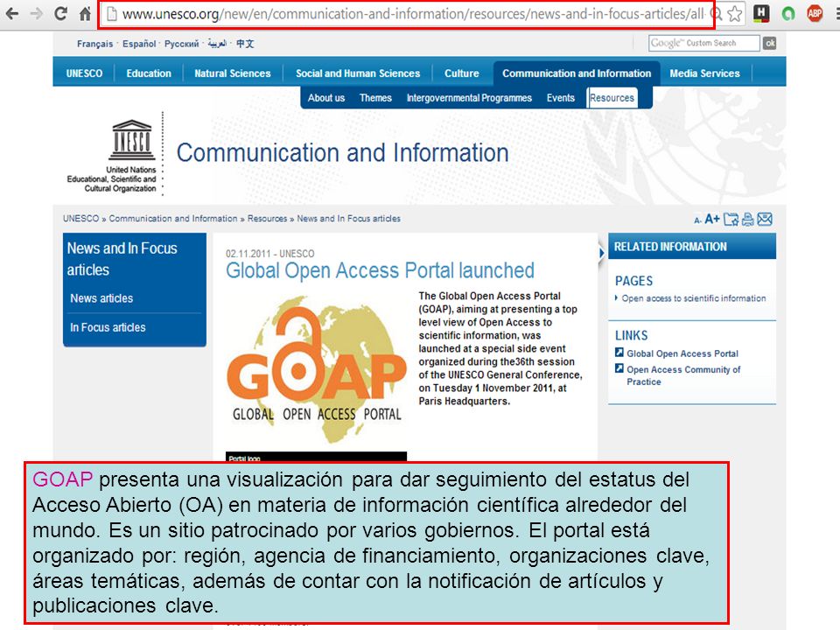Open Open access to scientific information page
Screen dimensions: 840x630
(x=694, y=298)
